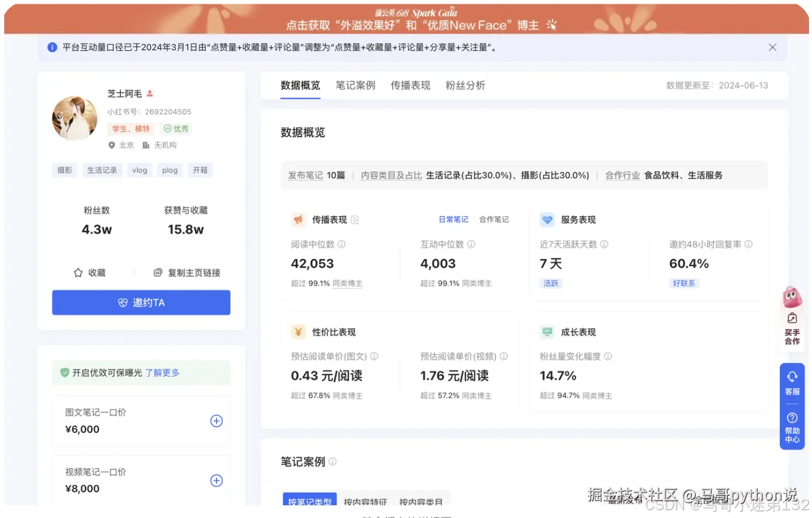The width and height of the screenshot is (812, 518).
Task: Click the location pin next to 北京
Action: (111, 145)
